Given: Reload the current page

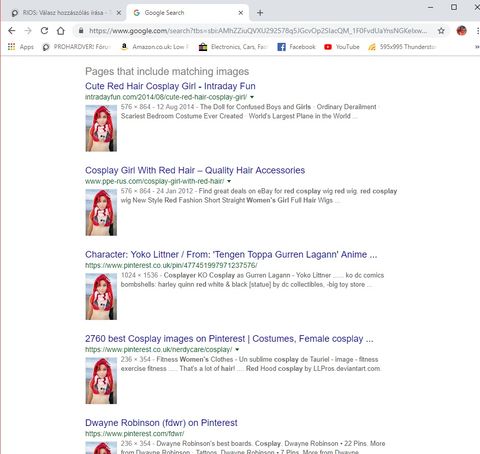Looking at the screenshot, I should (x=44, y=31).
